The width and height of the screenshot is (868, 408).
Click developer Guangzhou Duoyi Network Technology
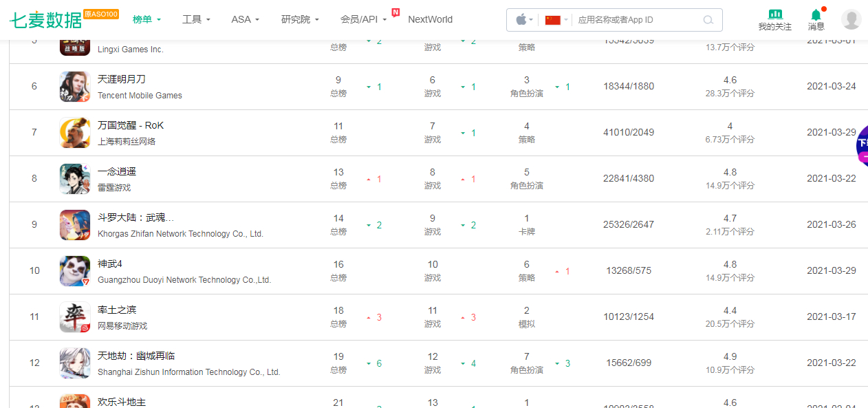click(184, 280)
